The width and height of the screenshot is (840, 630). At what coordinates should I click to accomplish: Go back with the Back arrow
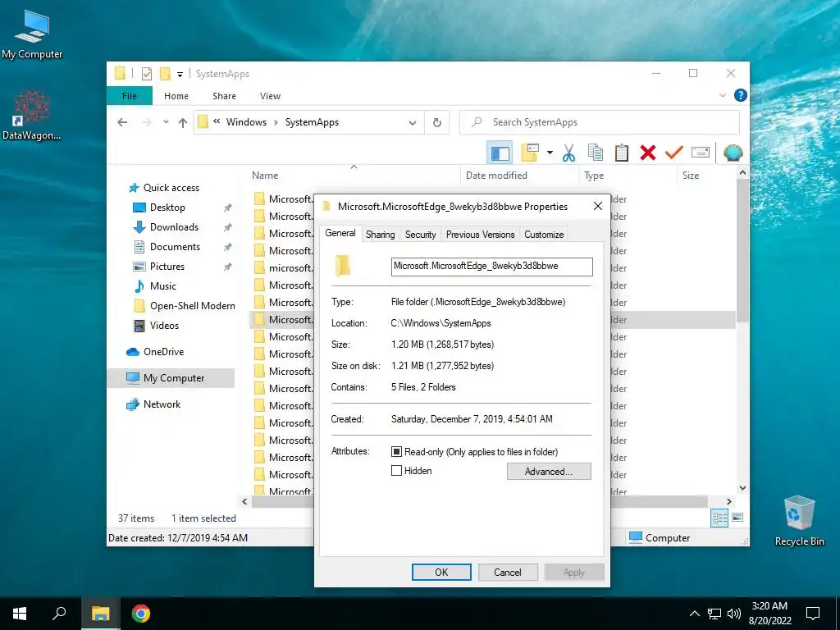(122, 122)
